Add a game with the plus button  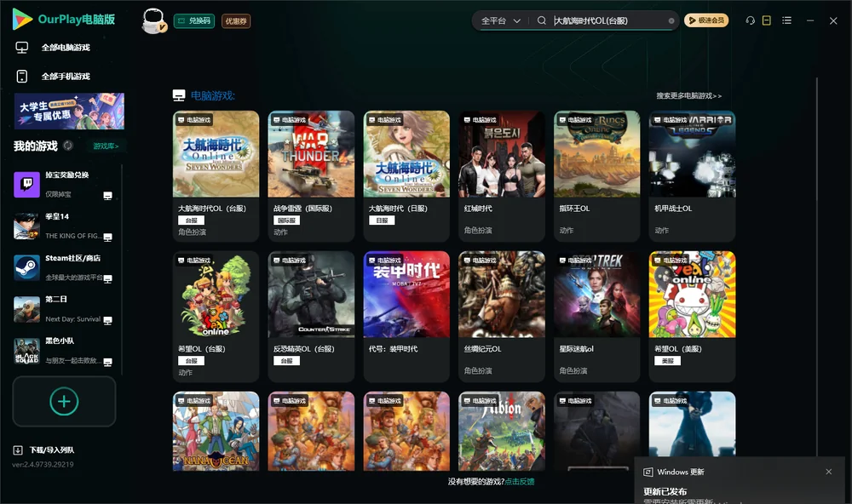(64, 402)
